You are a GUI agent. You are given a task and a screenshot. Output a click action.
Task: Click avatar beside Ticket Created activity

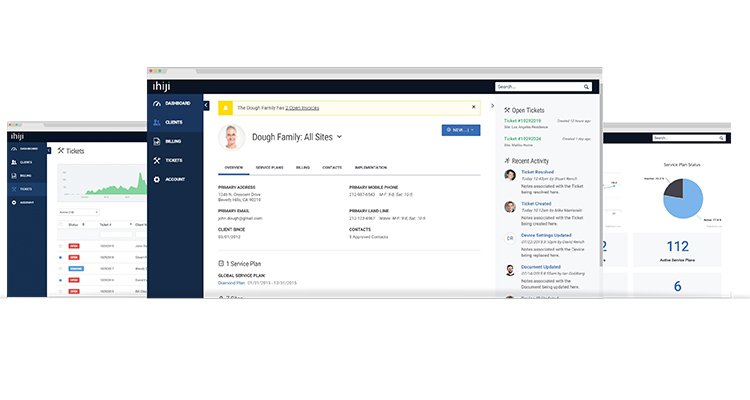pos(510,207)
